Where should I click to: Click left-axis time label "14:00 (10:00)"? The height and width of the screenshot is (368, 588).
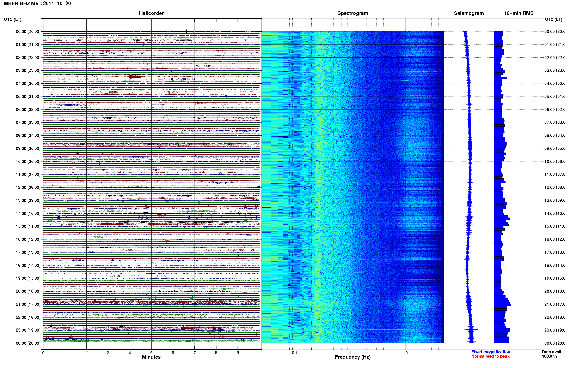click(28, 213)
